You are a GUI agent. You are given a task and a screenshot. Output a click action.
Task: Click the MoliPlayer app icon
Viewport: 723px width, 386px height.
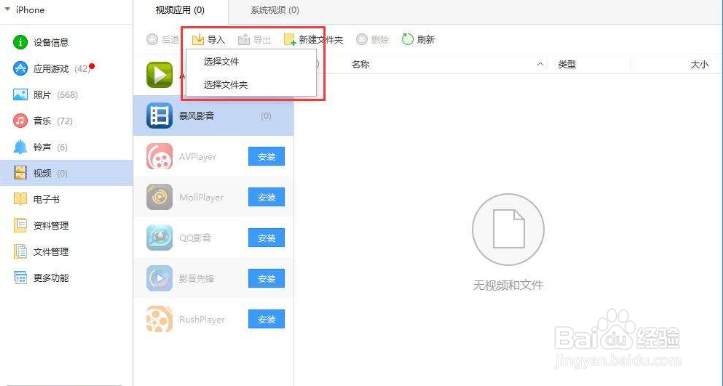[x=160, y=197]
